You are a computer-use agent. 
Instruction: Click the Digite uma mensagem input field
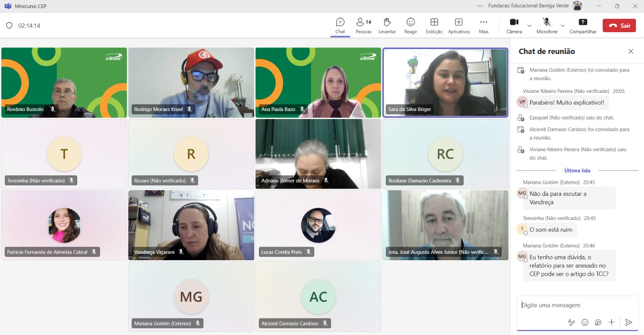coord(572,305)
